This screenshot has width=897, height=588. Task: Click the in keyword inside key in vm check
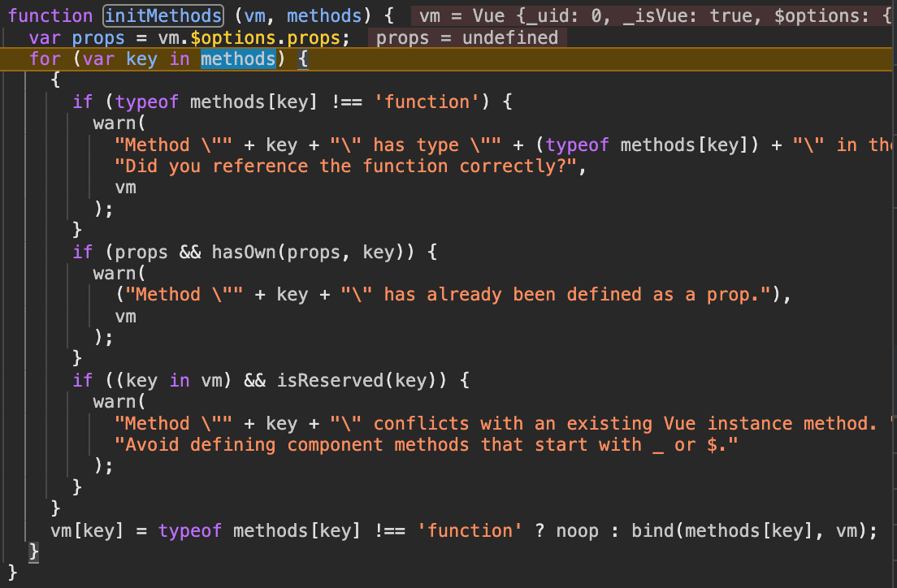coord(180,380)
